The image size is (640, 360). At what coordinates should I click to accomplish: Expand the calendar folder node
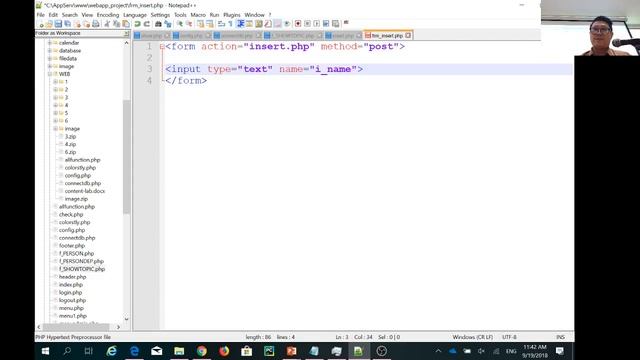pos(49,43)
